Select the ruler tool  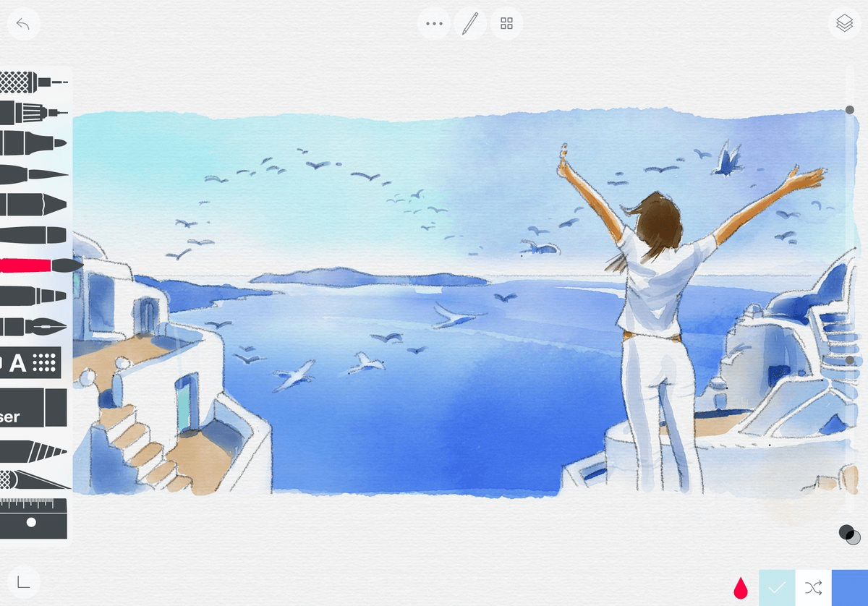[33, 516]
